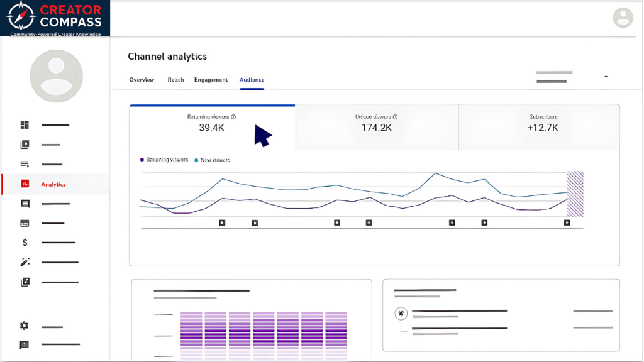Open Settings gear icon in sidebar

pos(25,326)
